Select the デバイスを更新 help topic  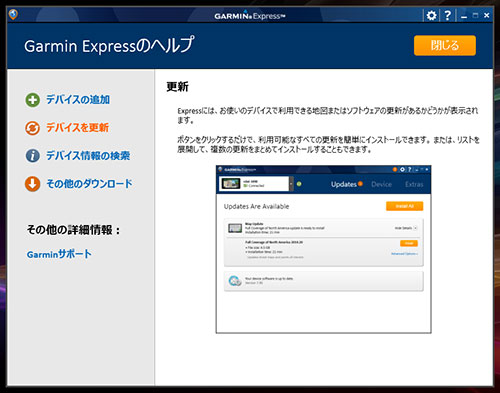pos(77,128)
